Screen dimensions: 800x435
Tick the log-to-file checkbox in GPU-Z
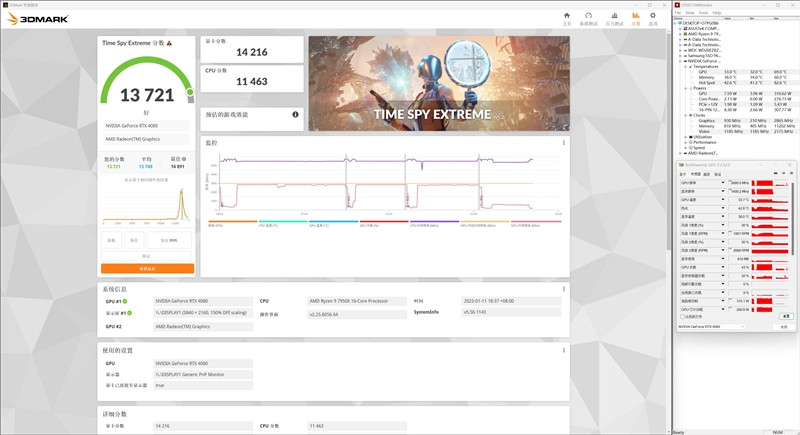pyautogui.click(x=682, y=317)
